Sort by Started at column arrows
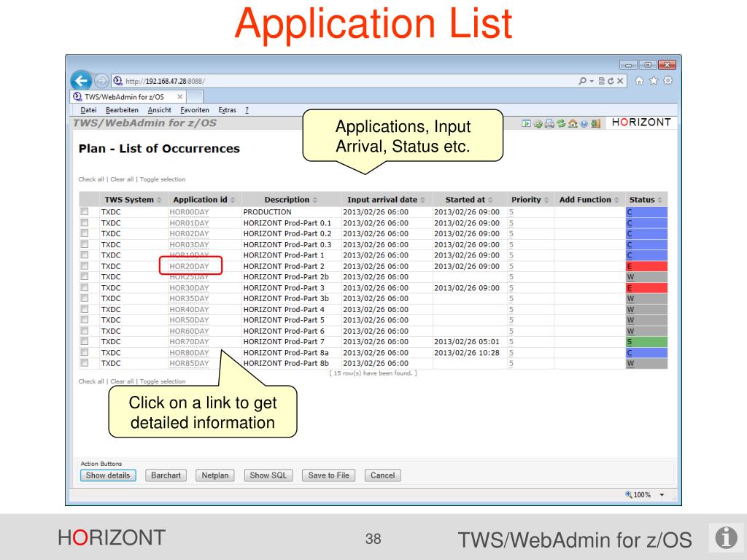Screen dimensions: 747x560 490,200
